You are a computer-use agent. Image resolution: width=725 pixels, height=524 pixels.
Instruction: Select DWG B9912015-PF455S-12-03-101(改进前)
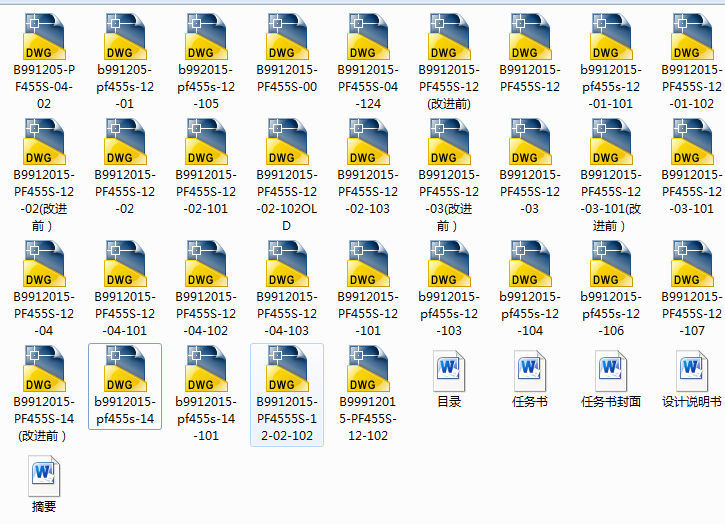[x=611, y=175]
